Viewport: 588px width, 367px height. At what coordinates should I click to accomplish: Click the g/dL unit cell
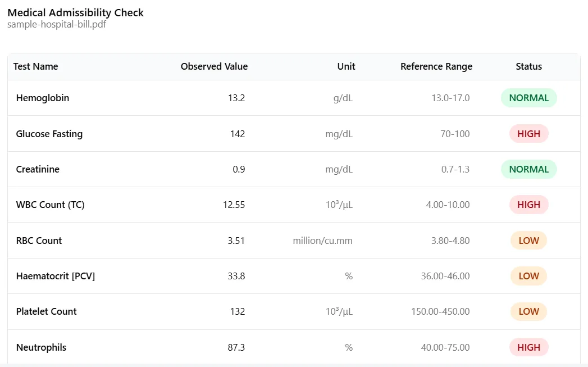[x=343, y=98]
